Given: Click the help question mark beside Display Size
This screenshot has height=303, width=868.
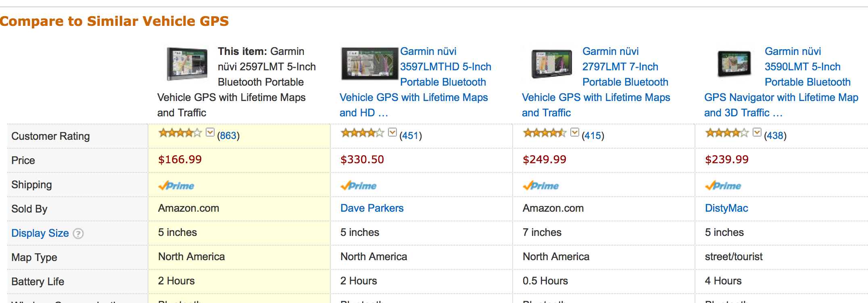Looking at the screenshot, I should tap(78, 234).
